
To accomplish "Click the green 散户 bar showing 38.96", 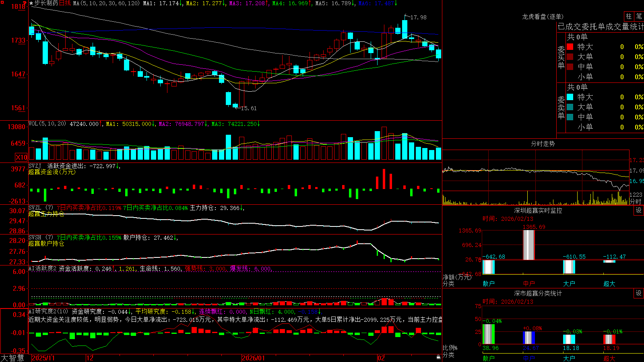I will 489,334.
